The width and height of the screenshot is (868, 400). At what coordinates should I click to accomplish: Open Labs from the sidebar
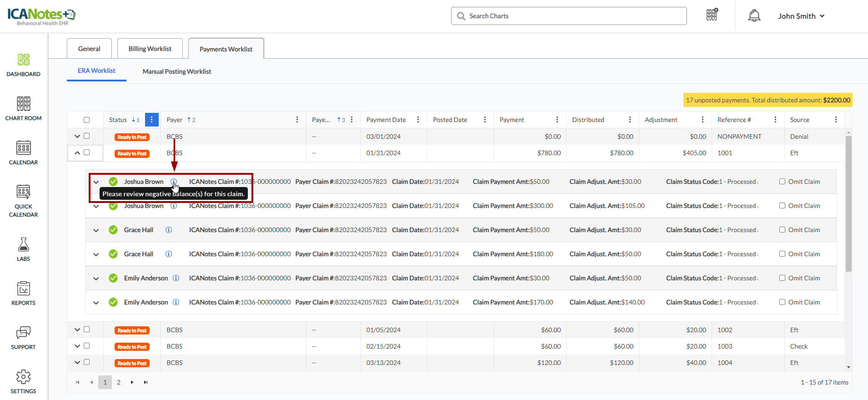click(23, 249)
